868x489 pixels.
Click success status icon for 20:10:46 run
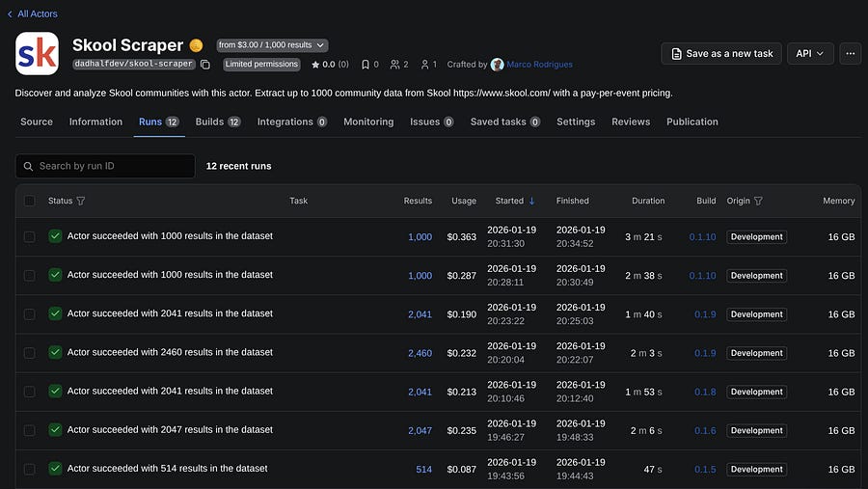click(x=55, y=391)
